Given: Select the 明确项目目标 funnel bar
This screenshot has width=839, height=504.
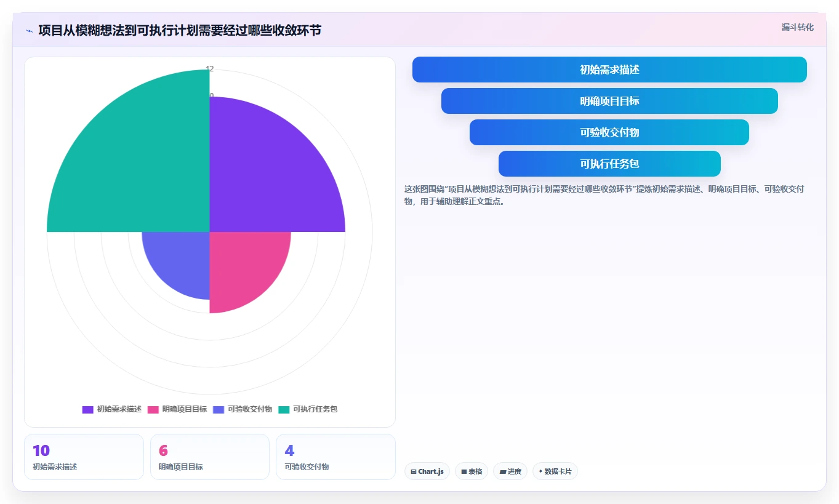Looking at the screenshot, I should pos(609,101).
